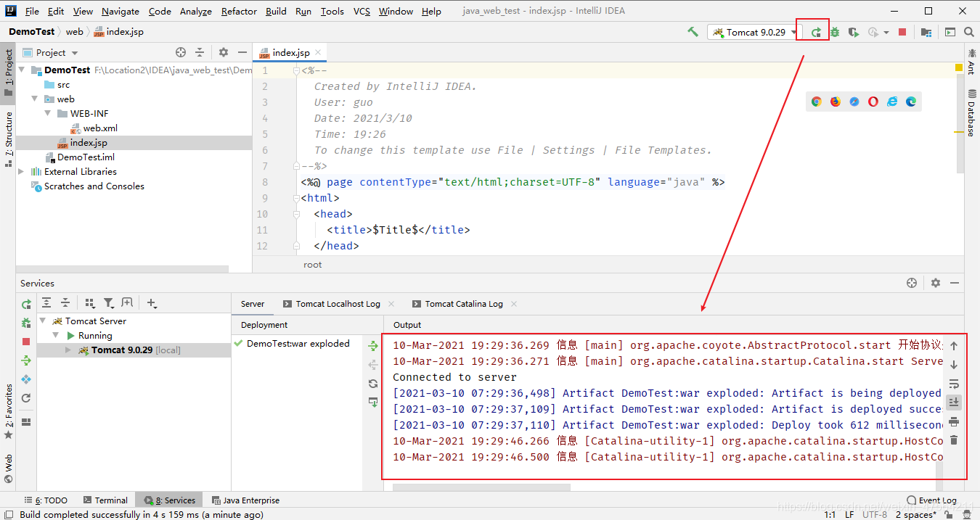Open the Group By dropdown in Services

pos(90,303)
